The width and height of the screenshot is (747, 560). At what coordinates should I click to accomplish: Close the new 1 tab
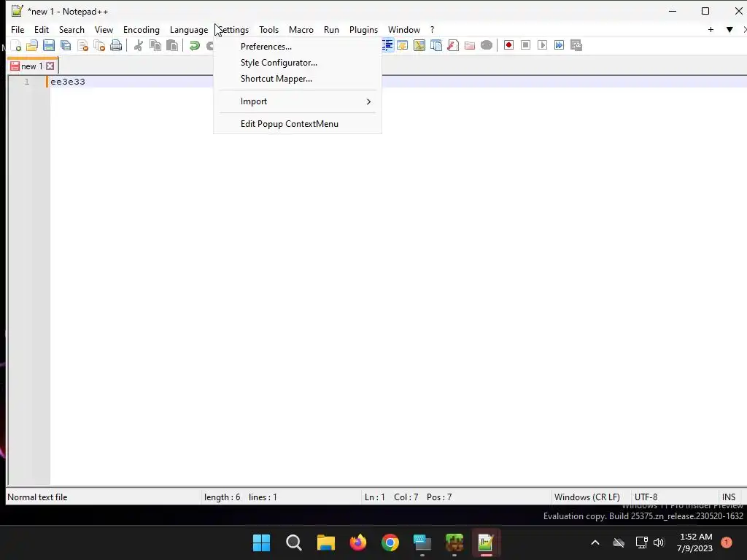coord(50,66)
